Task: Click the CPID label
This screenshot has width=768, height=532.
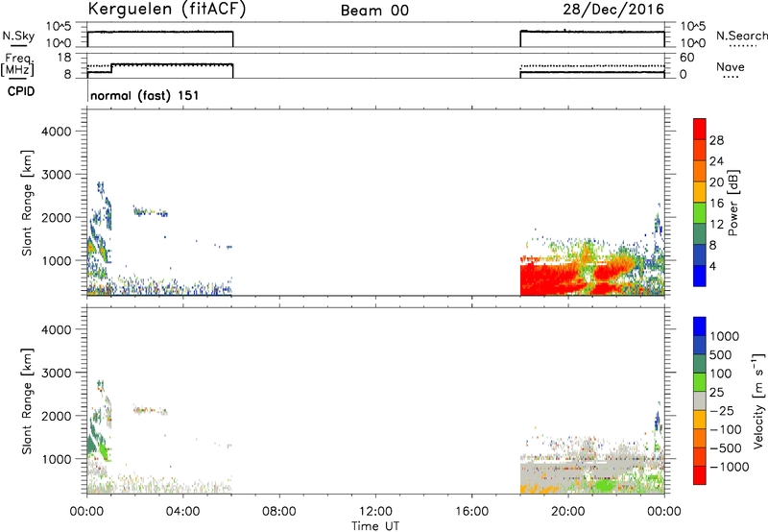Action: (21, 91)
